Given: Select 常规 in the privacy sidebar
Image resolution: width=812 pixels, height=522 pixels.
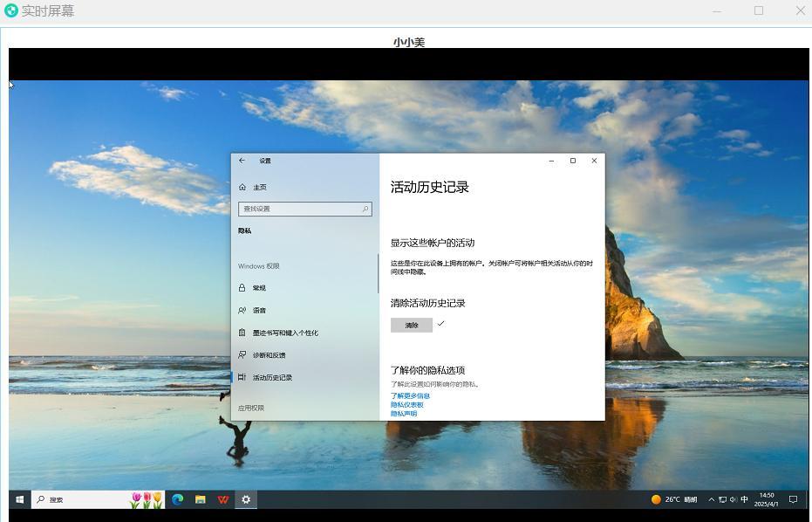Looking at the screenshot, I should pos(259,288).
